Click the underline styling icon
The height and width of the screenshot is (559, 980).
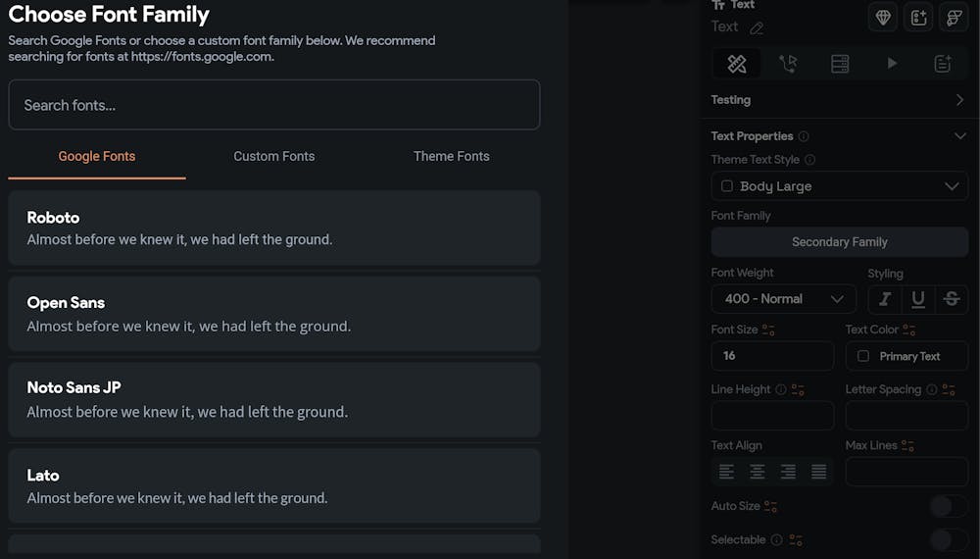click(918, 299)
